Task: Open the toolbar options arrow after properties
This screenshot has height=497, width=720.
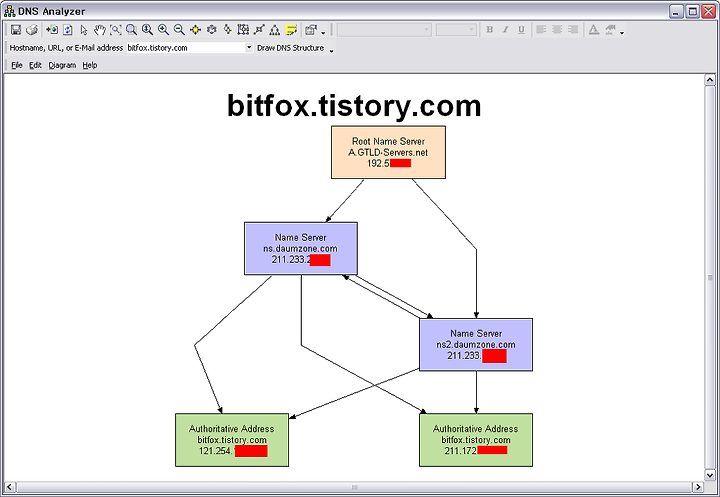Action: [x=323, y=33]
